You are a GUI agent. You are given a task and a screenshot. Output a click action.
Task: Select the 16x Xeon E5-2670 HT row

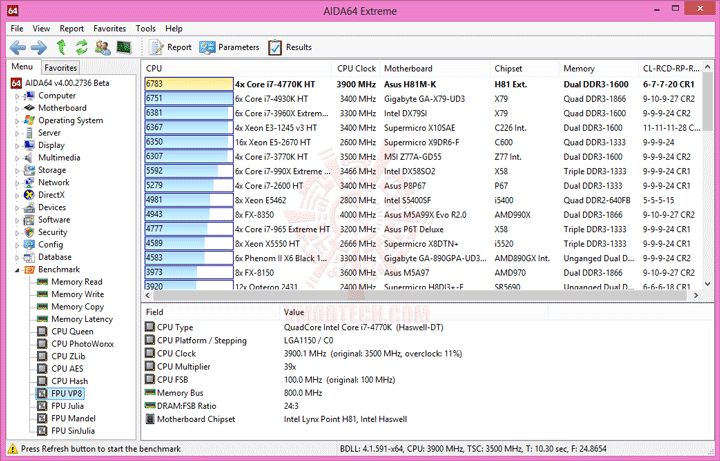point(423,142)
